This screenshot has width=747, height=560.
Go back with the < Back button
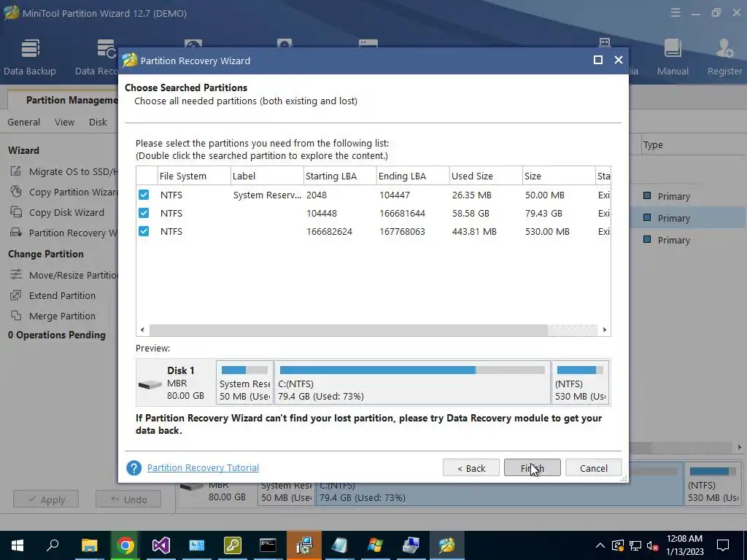[471, 467]
